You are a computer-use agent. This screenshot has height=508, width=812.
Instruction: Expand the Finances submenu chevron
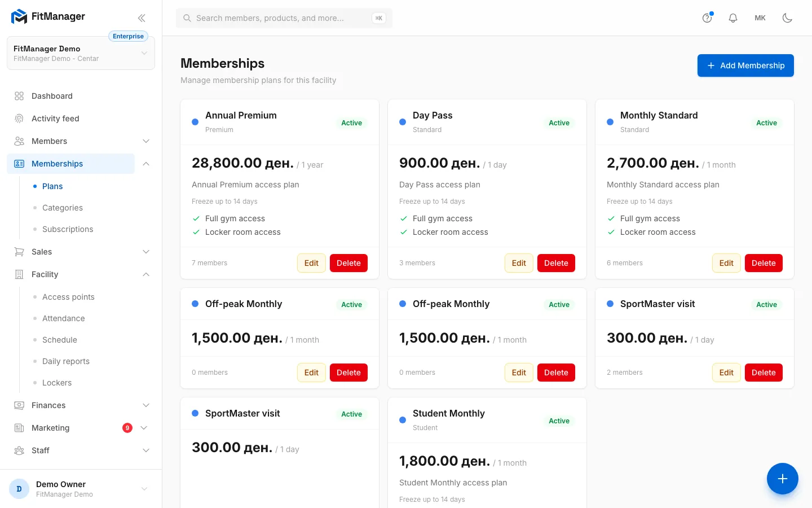[x=146, y=405]
